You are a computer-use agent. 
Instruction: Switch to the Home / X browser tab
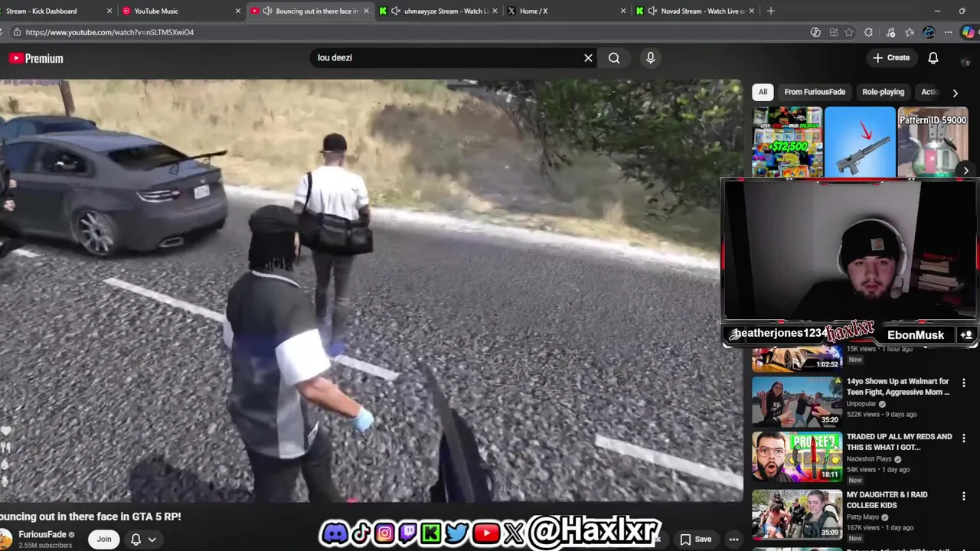point(565,11)
